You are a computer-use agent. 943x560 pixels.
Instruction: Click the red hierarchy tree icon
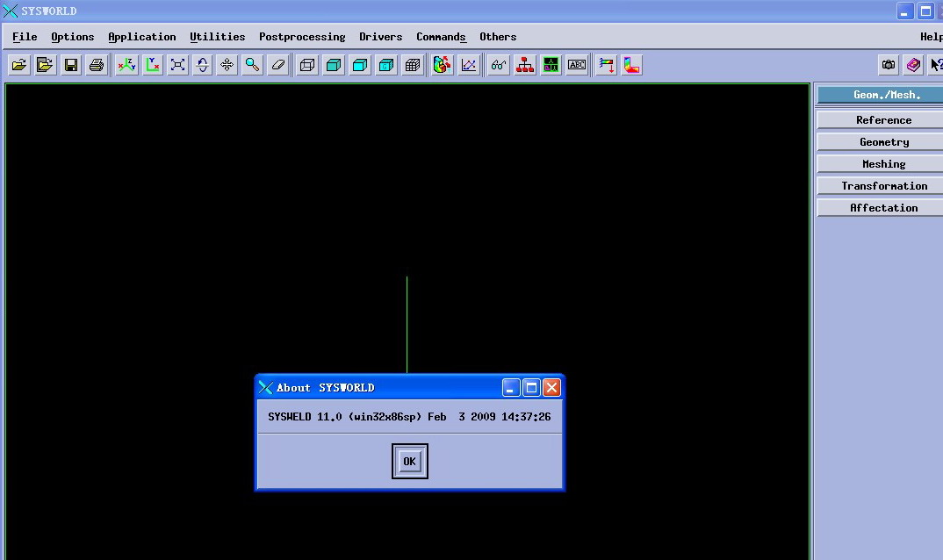(525, 65)
